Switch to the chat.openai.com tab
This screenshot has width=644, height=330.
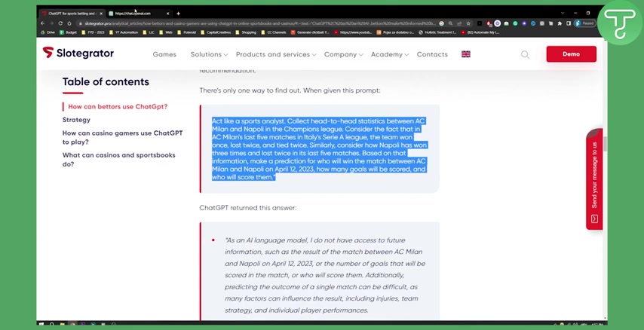(x=137, y=14)
